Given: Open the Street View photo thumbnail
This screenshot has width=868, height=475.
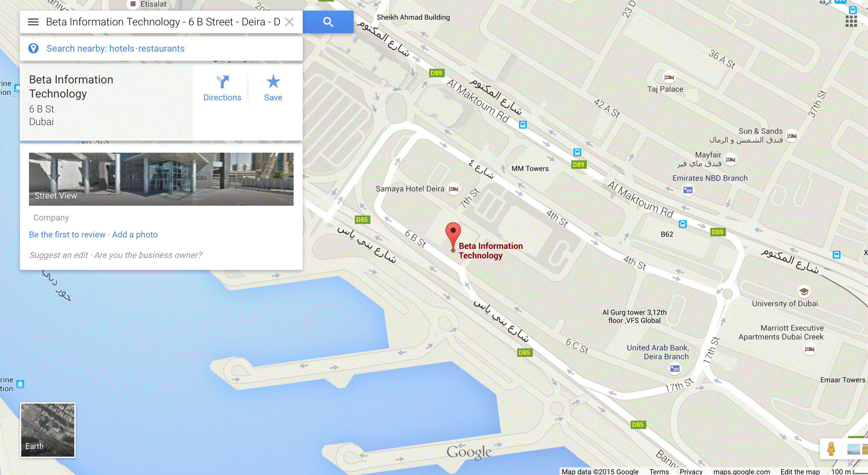Looking at the screenshot, I should 161,179.
